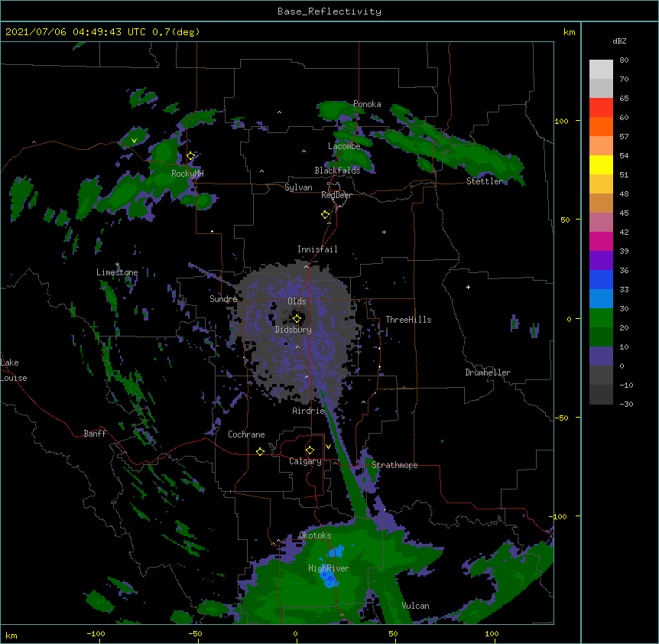Select the HighRiver label
The height and width of the screenshot is (644, 659).
pyautogui.click(x=329, y=568)
